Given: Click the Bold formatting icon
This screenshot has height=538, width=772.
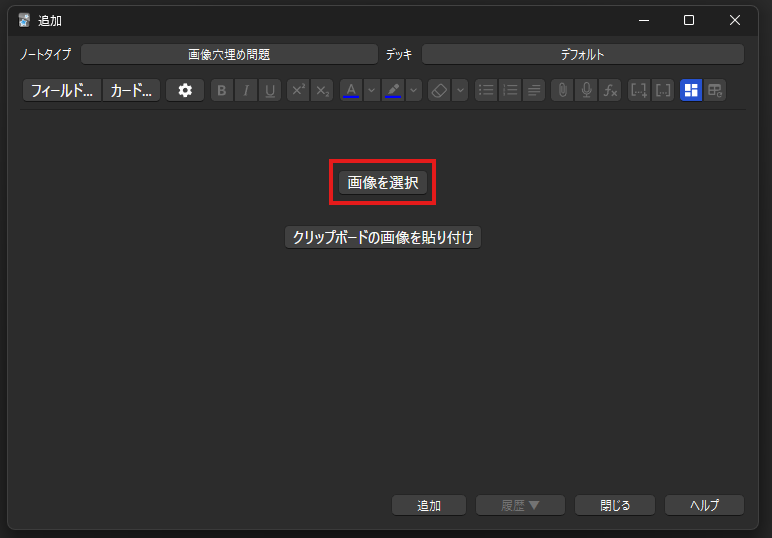Looking at the screenshot, I should pos(222,91).
